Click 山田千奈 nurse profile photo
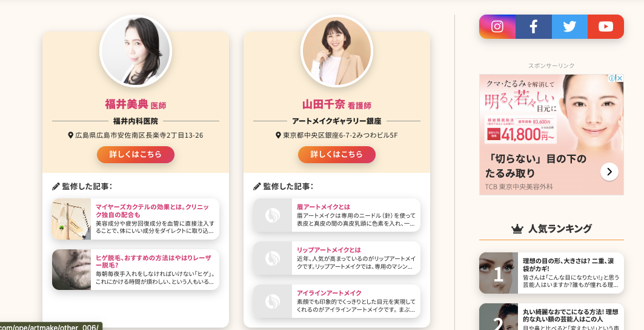The width and height of the screenshot is (644, 330). pyautogui.click(x=337, y=51)
